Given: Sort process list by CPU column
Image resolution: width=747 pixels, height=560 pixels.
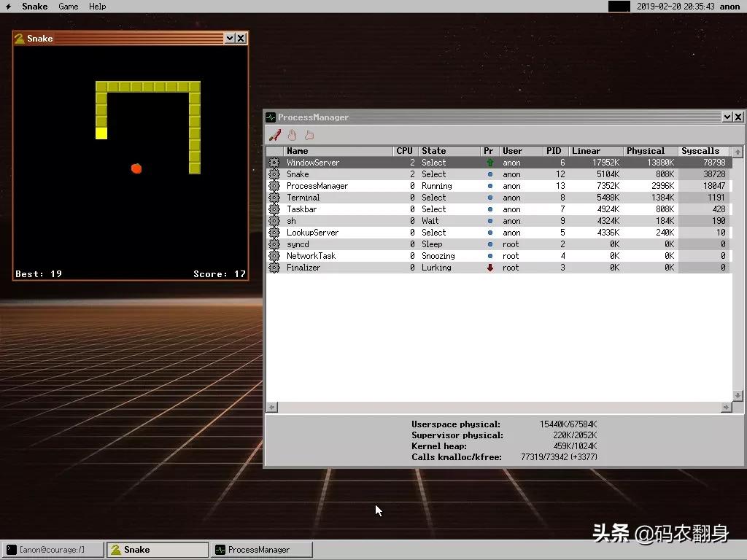Looking at the screenshot, I should [404, 151].
